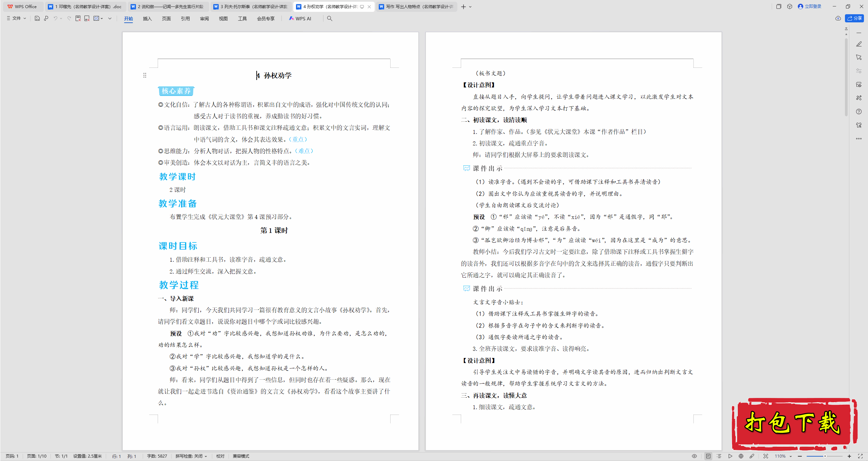Click the undo arrow icon
Image resolution: width=868 pixels, height=461 pixels.
[x=55, y=19]
